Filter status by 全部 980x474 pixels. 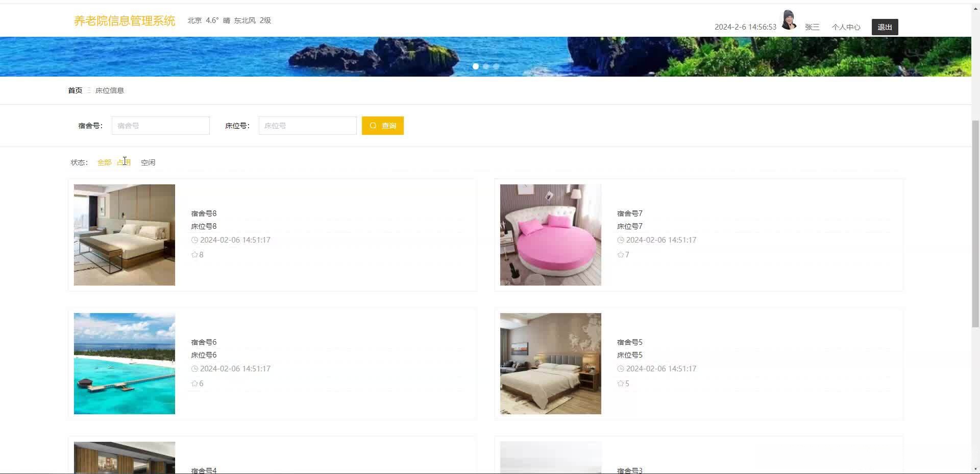point(104,162)
